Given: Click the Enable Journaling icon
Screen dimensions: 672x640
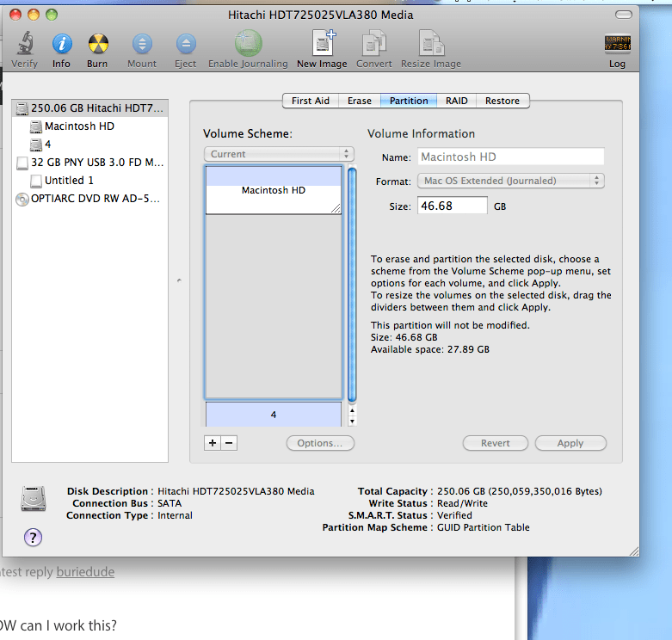Looking at the screenshot, I should point(248,43).
